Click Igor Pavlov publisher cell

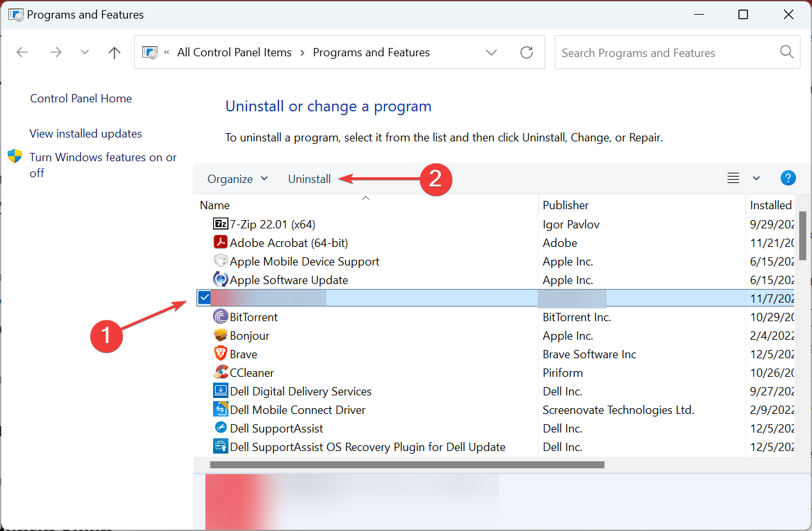571,224
